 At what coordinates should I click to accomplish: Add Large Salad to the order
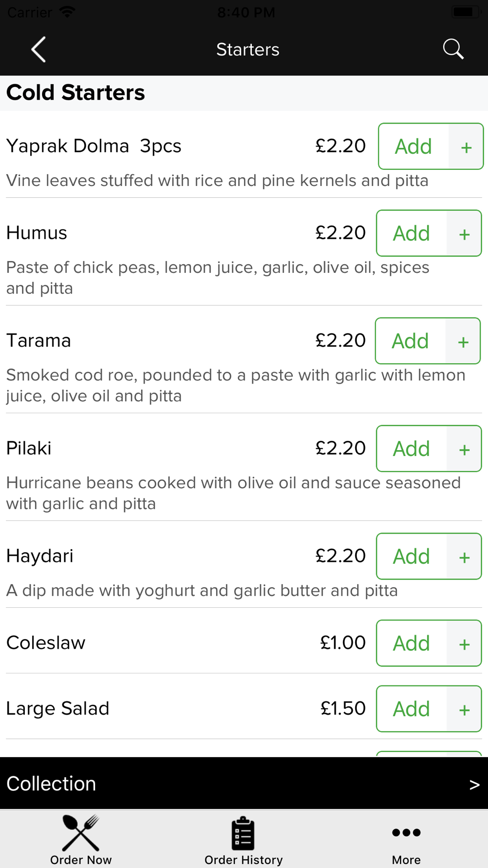pos(411,709)
